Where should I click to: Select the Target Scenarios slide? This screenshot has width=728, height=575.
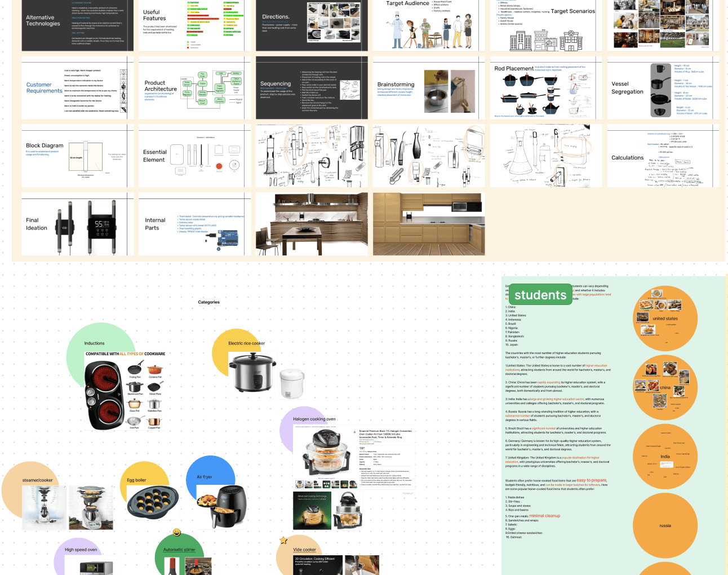(546, 25)
